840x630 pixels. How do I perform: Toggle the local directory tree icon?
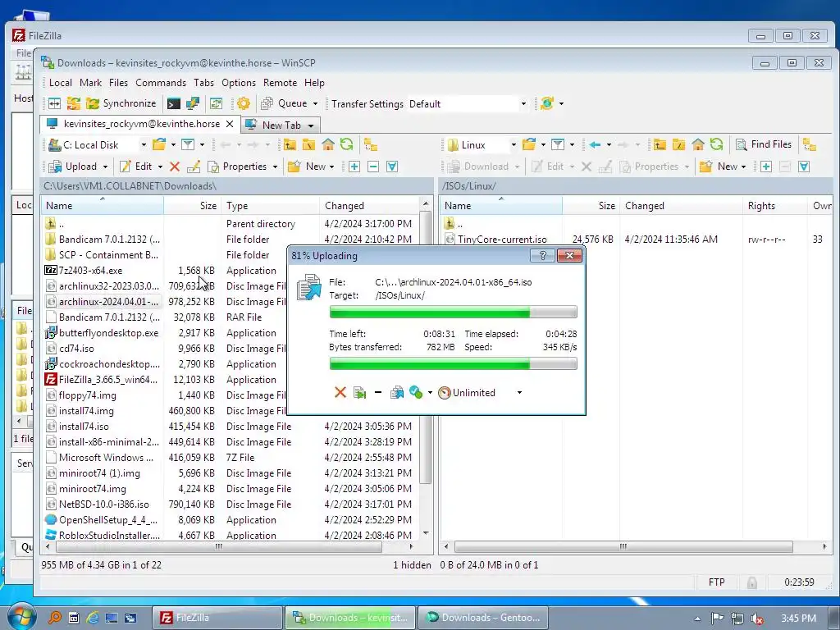tap(371, 144)
